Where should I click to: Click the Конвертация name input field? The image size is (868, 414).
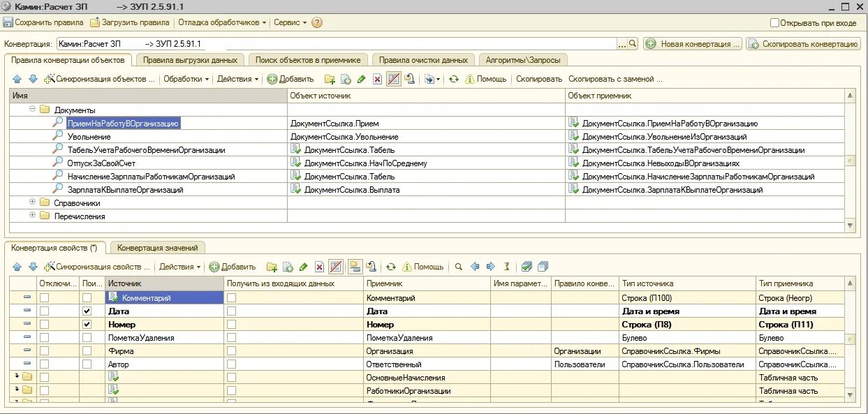(337, 43)
